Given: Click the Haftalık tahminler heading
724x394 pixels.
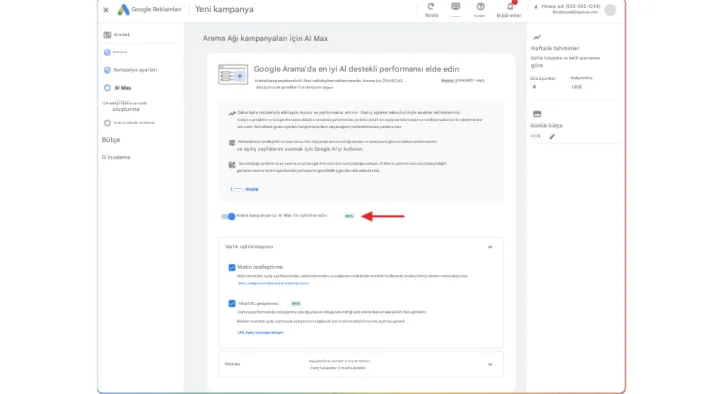Looking at the screenshot, I should pyautogui.click(x=555, y=48).
